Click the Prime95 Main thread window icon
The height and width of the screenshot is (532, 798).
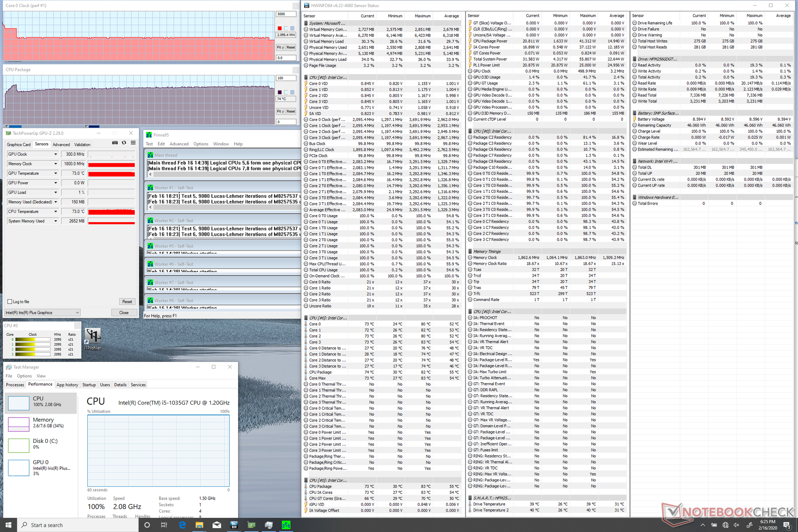point(150,155)
